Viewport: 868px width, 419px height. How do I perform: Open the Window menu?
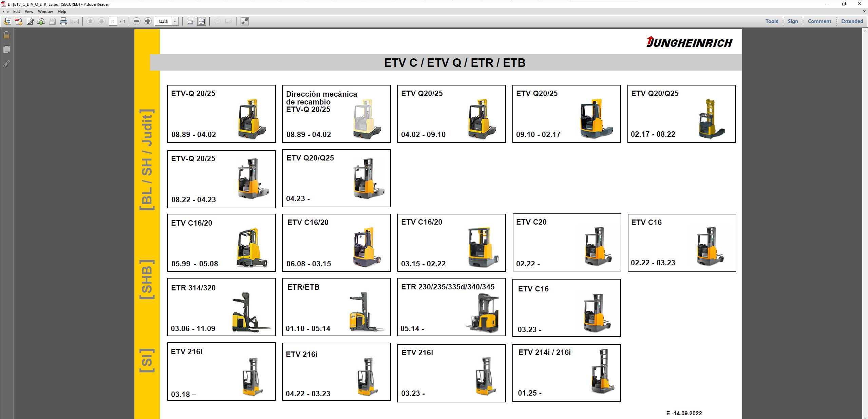point(45,12)
